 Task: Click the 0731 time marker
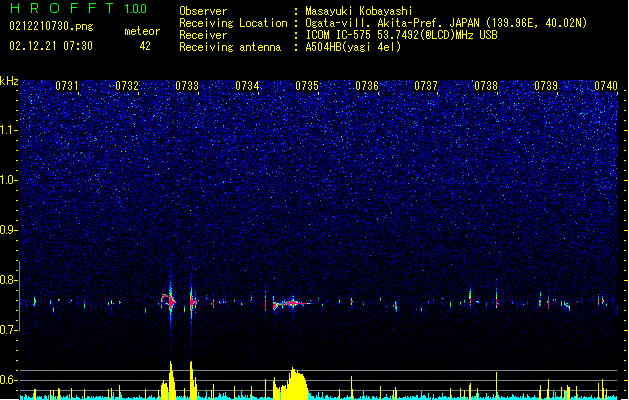[67, 86]
